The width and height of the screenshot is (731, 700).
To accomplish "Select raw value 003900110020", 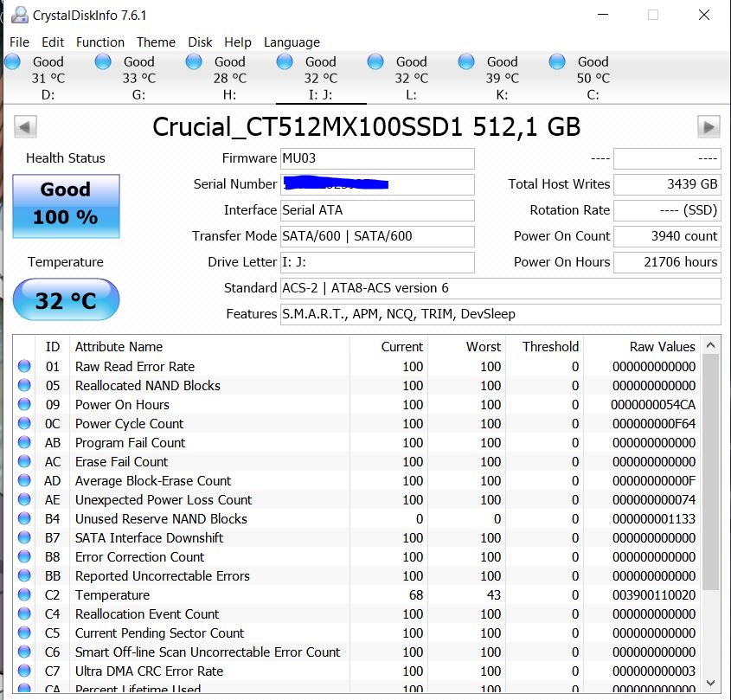I will click(x=654, y=595).
